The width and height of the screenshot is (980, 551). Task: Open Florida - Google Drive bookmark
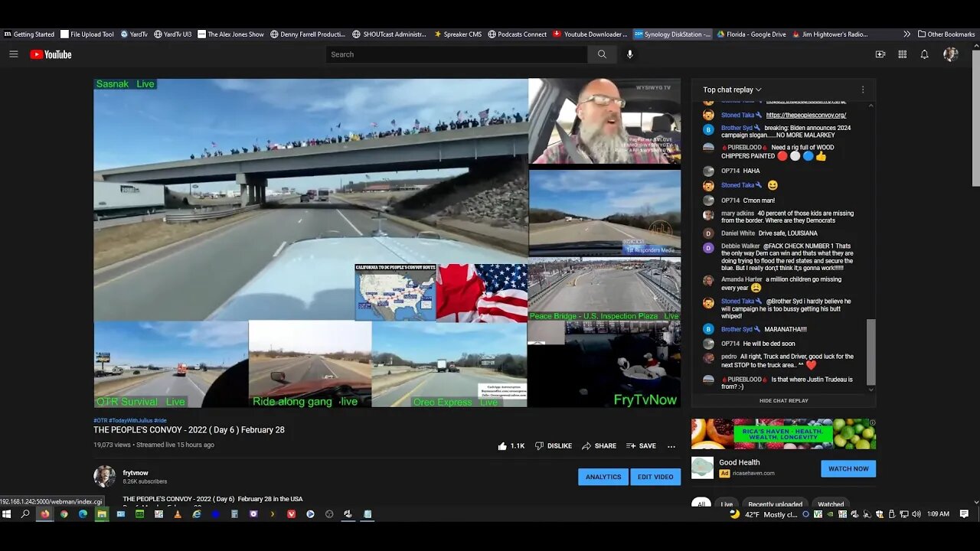click(752, 34)
